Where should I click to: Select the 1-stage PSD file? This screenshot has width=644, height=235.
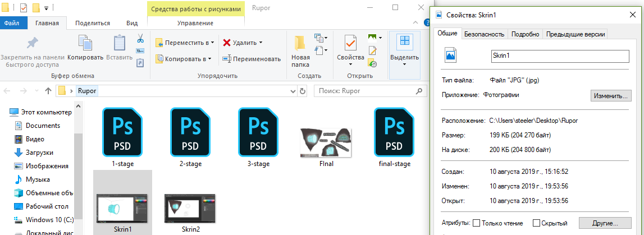123,137
